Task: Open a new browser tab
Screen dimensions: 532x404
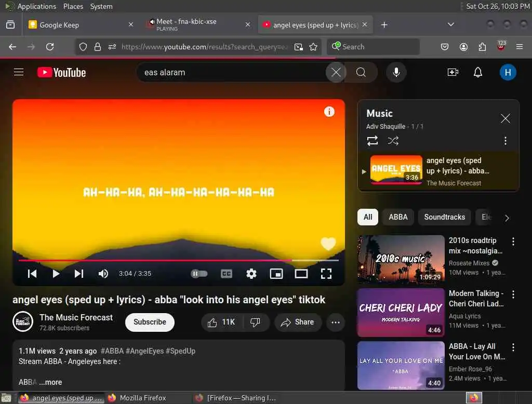Action: tap(384, 25)
